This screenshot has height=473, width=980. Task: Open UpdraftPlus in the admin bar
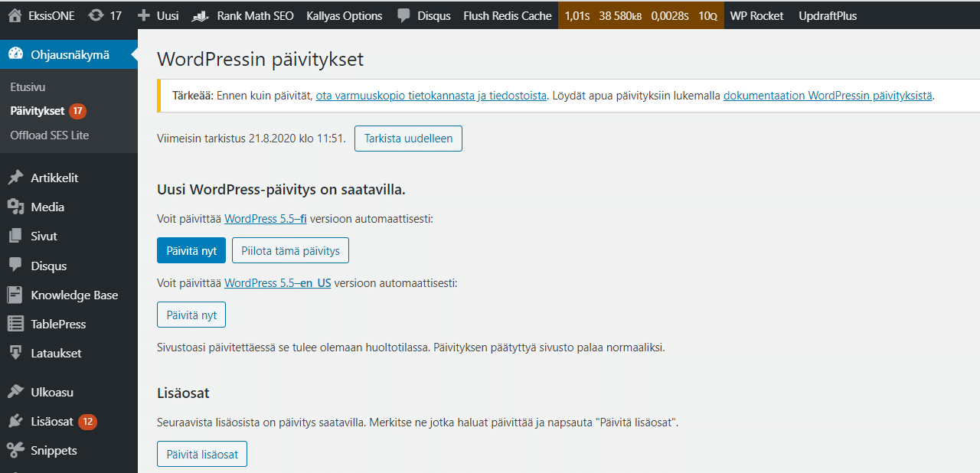click(x=828, y=14)
